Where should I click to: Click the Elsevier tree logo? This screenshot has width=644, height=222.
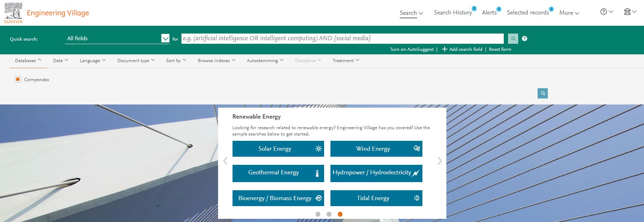(13, 13)
